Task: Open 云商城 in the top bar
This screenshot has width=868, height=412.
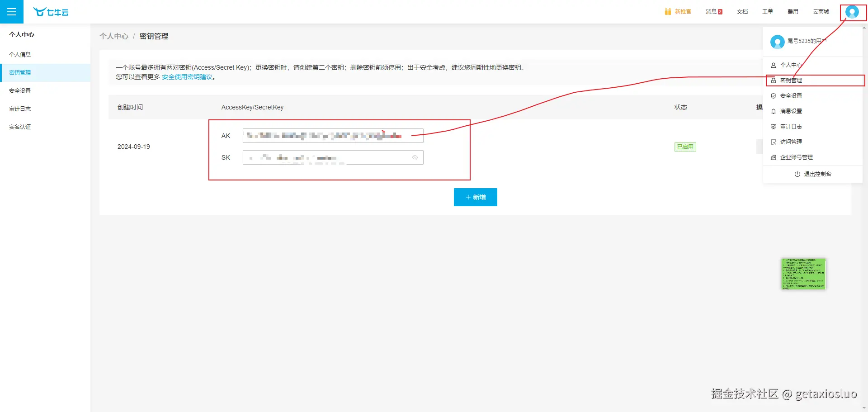Action: click(x=821, y=12)
